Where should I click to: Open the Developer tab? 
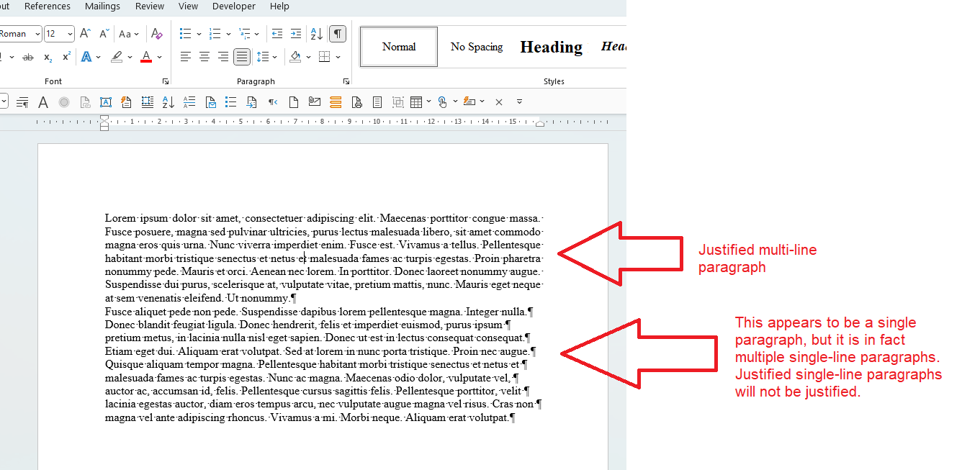click(x=234, y=6)
